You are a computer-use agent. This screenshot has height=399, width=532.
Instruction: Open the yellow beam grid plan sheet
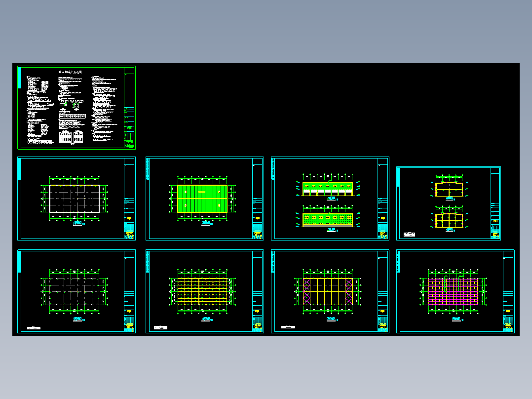click(x=205, y=291)
